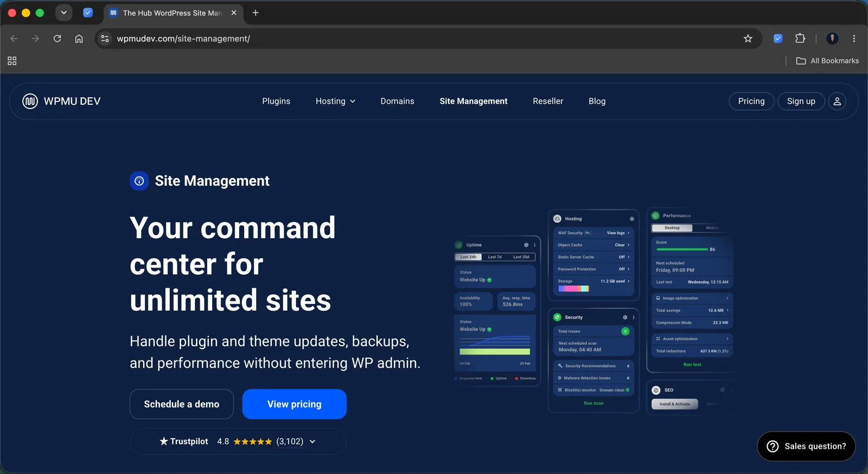Click the View pricing button
868x474 pixels.
[295, 404]
